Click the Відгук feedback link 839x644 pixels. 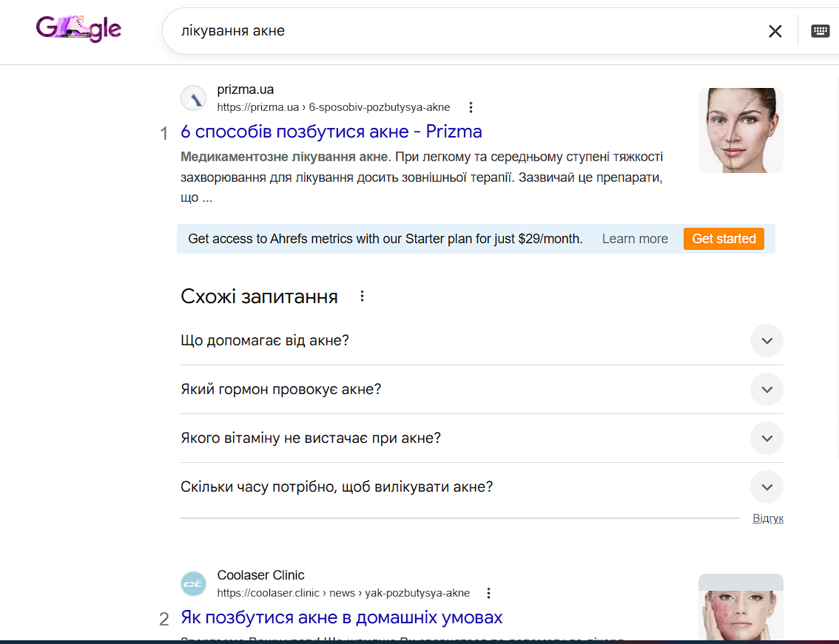tap(768, 518)
